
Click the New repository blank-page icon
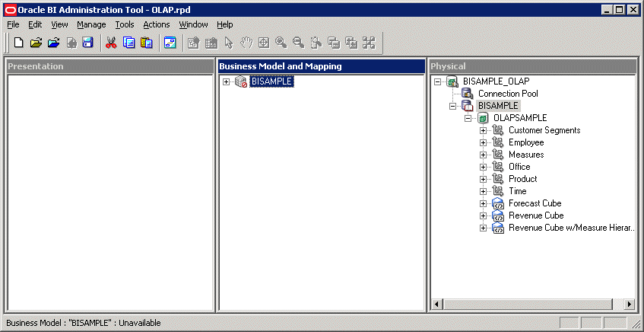click(x=18, y=43)
